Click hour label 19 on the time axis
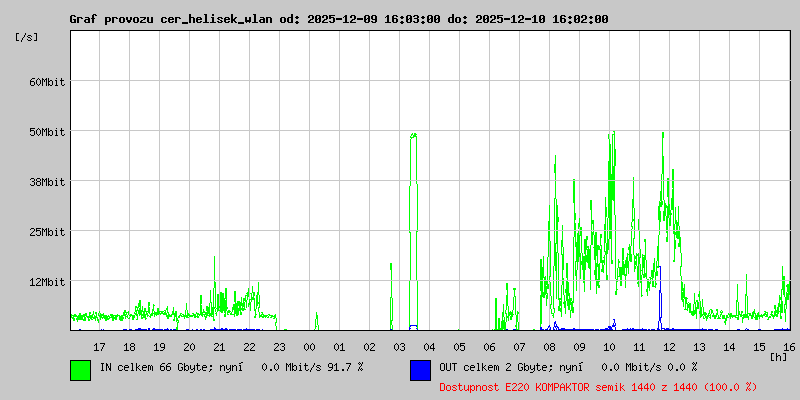 click(159, 347)
